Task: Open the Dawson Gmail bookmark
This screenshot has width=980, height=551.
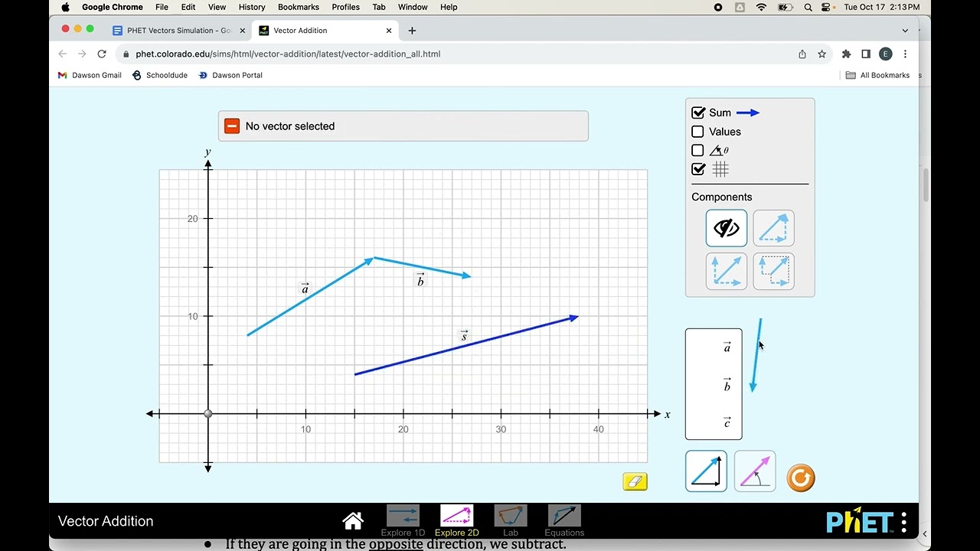Action: coord(90,75)
